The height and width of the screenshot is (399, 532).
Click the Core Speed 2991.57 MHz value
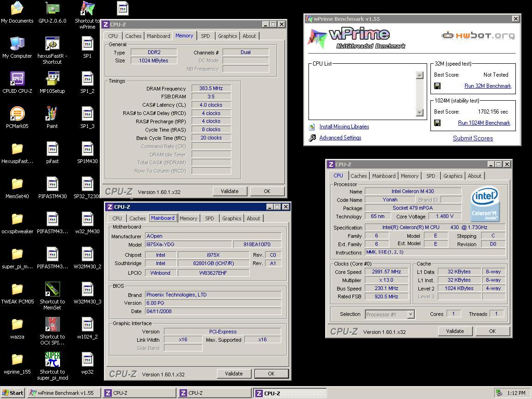pos(386,272)
